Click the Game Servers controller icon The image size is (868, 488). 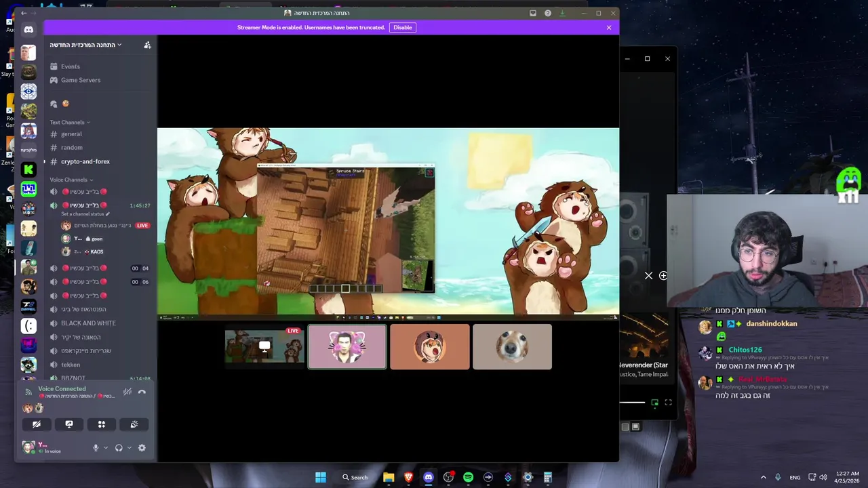(x=54, y=80)
